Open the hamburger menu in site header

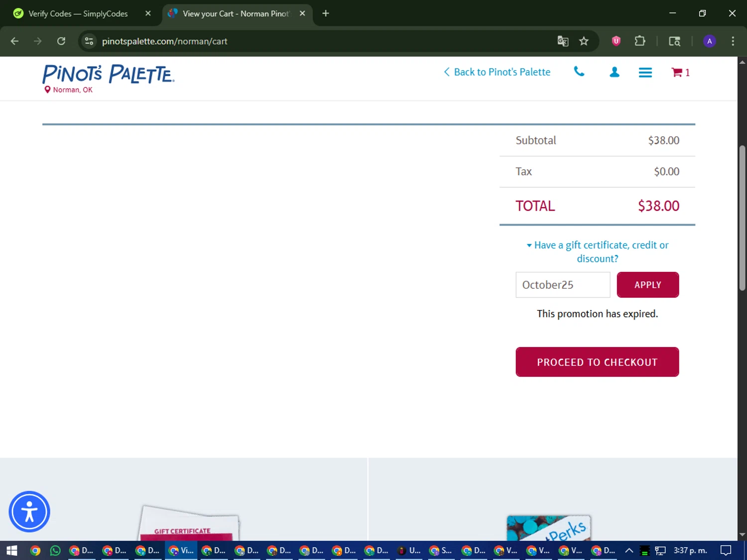pyautogui.click(x=645, y=73)
